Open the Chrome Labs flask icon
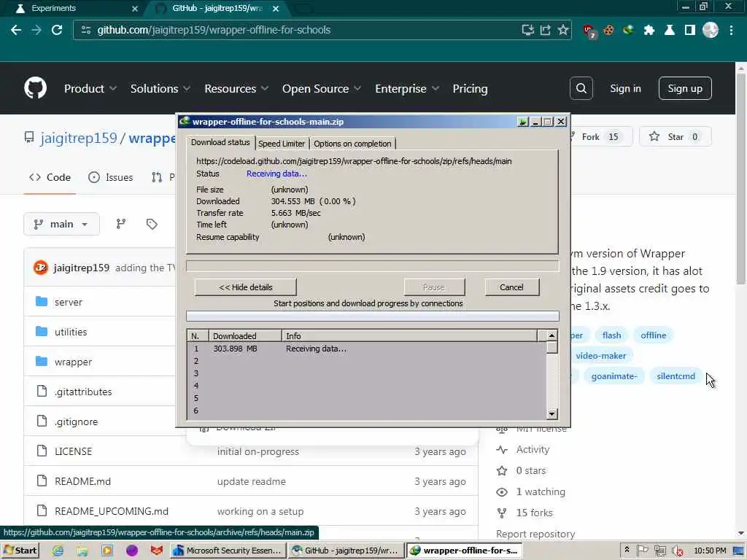This screenshot has height=560, width=747. pos(670,30)
